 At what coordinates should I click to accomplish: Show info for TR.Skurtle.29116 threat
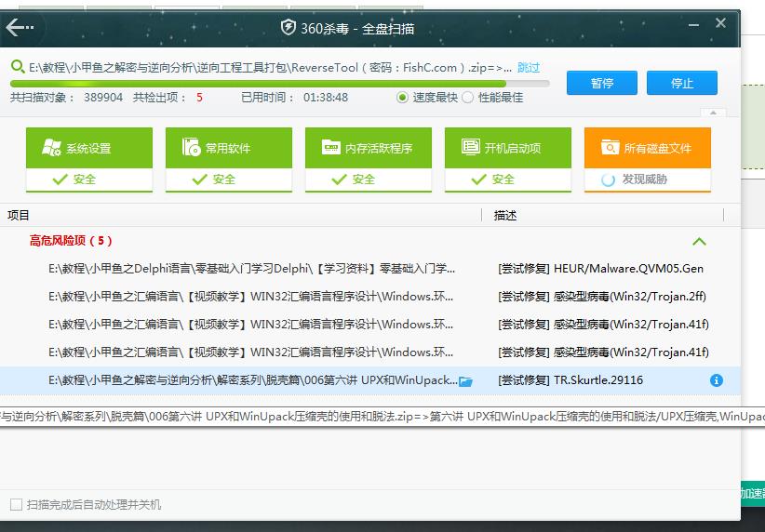coord(717,380)
